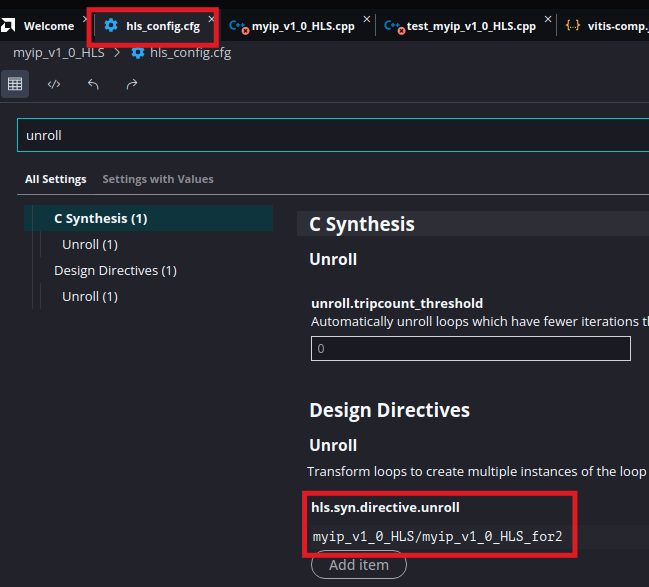Close the hls_config.cfg tab

click(211, 19)
